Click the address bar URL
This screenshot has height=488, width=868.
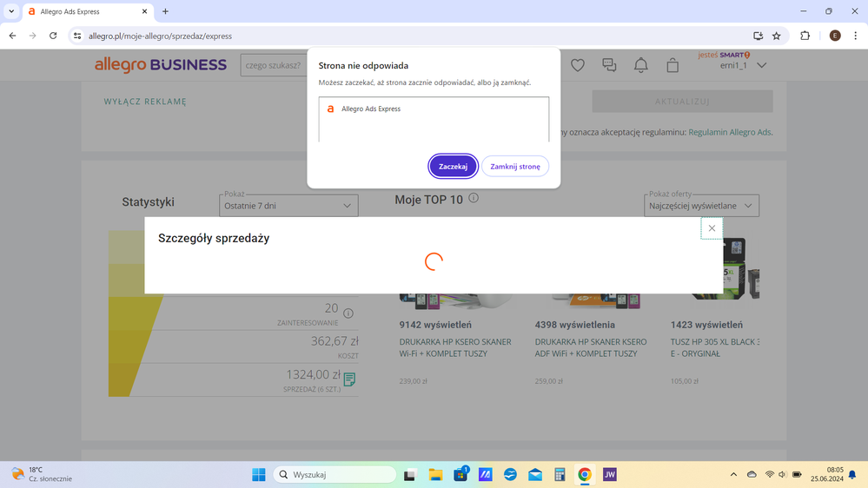coord(160,36)
